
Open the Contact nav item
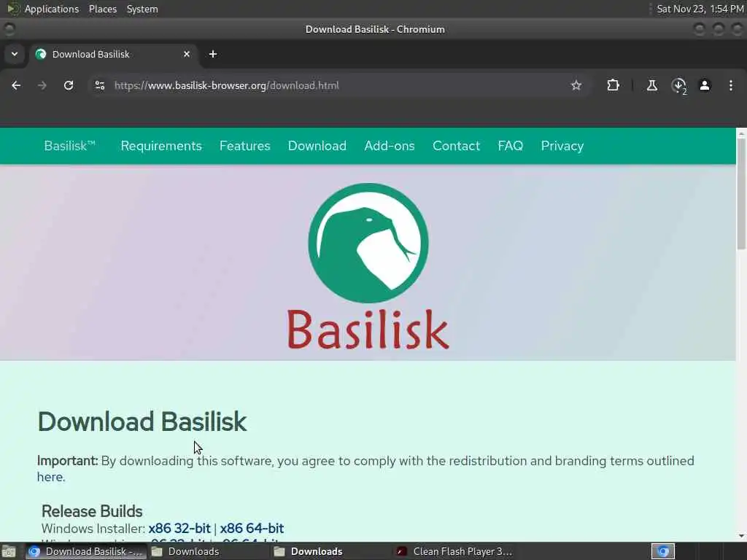click(x=457, y=146)
